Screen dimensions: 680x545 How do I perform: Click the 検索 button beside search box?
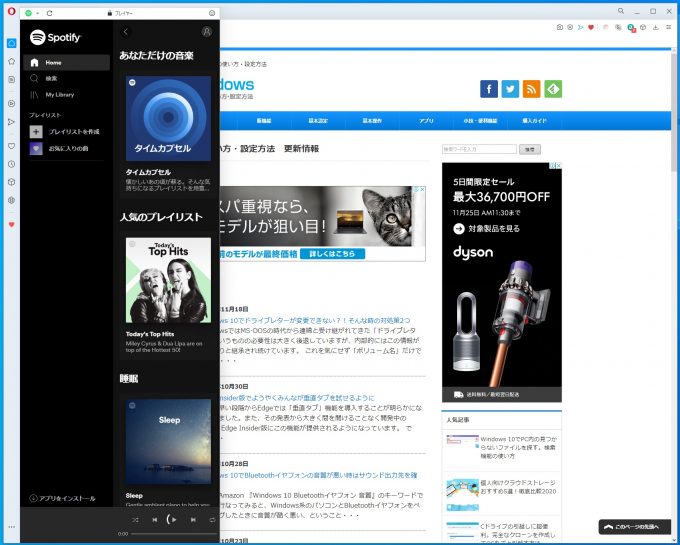[x=530, y=149]
